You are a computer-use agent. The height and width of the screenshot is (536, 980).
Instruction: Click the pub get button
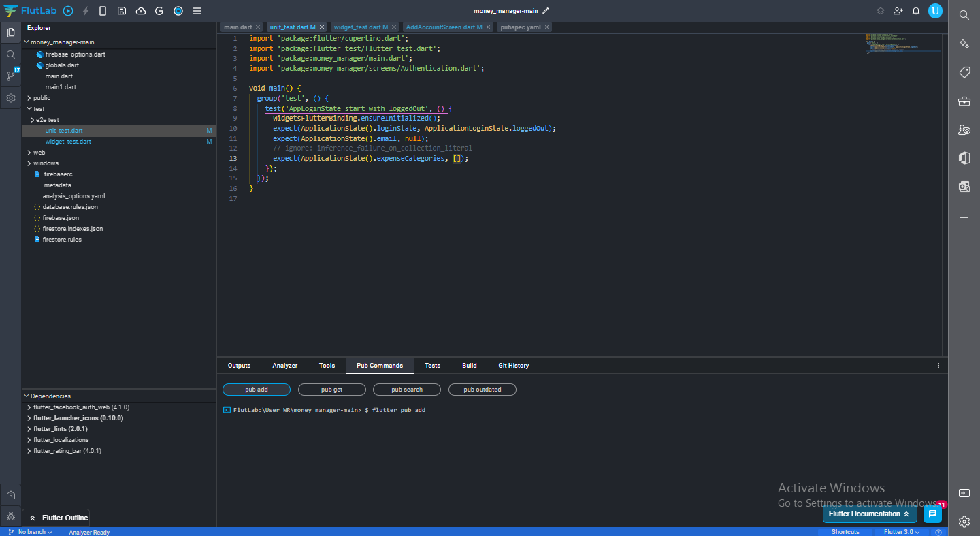[332, 390]
